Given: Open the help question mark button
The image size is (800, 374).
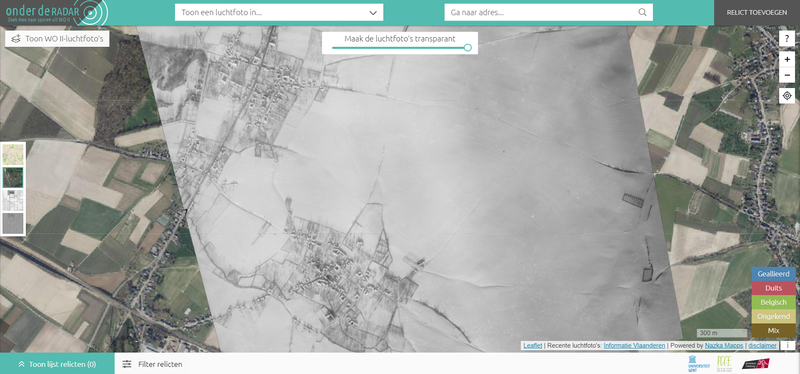Looking at the screenshot, I should point(787,39).
